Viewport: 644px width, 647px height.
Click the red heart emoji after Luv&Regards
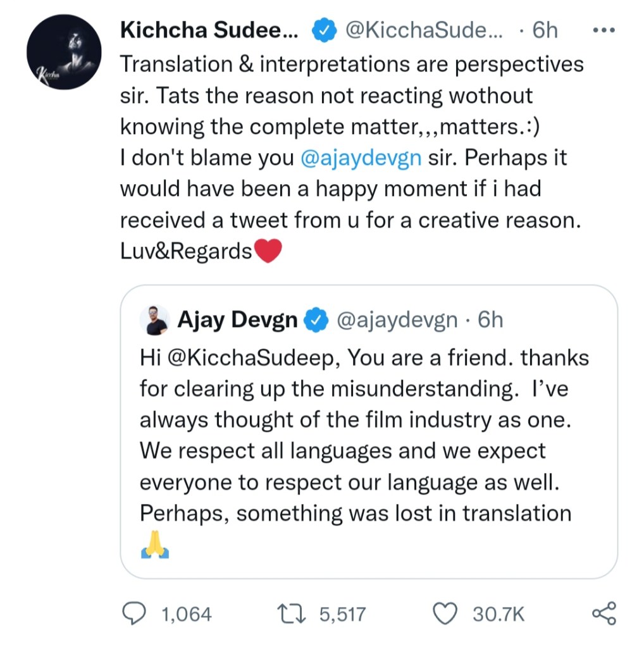coord(267,252)
